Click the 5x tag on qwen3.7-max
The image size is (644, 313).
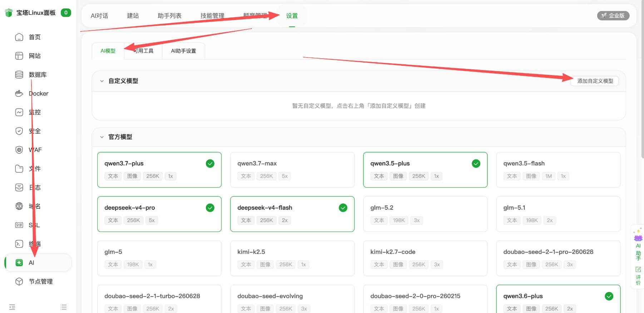285,176
